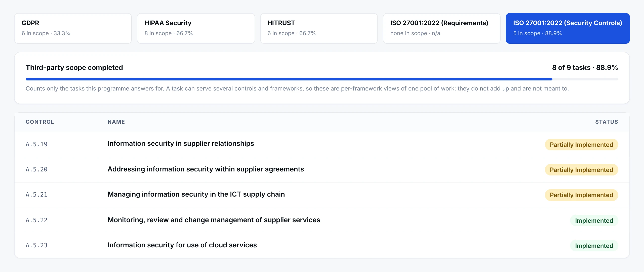Click the A.5.20 Partially Implemented badge
The width and height of the screenshot is (644, 272).
click(581, 170)
